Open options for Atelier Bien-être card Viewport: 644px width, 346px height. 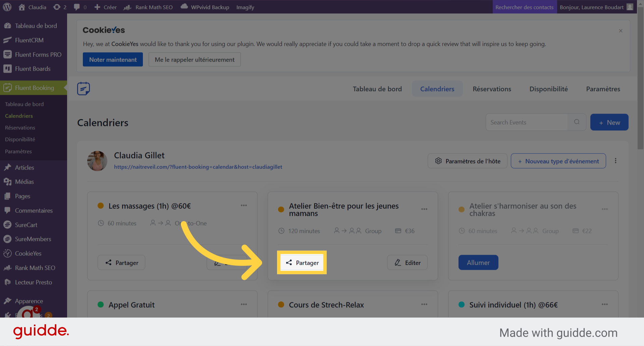(x=424, y=209)
